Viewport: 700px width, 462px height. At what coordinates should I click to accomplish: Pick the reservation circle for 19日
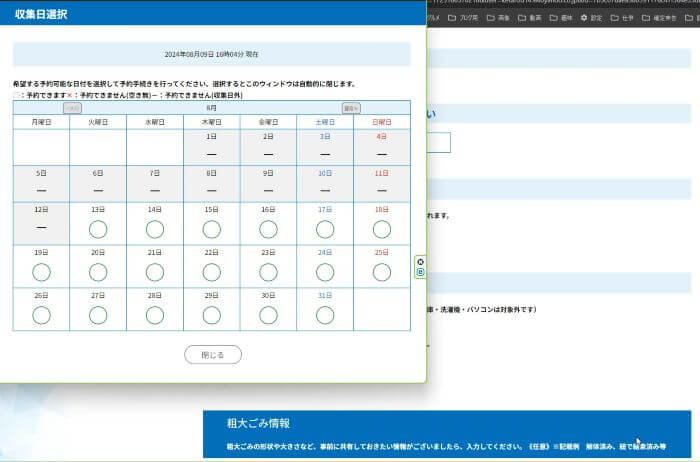tap(41, 272)
